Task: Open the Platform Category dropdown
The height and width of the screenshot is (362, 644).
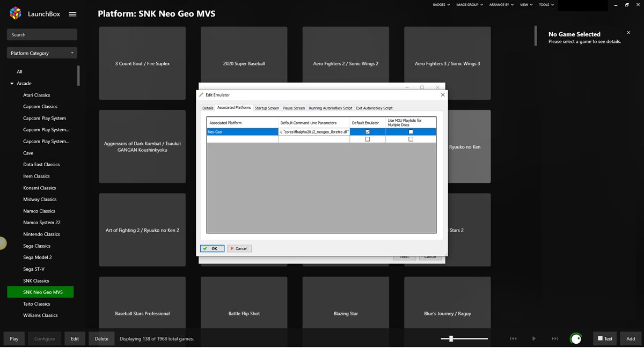Action: (42, 53)
